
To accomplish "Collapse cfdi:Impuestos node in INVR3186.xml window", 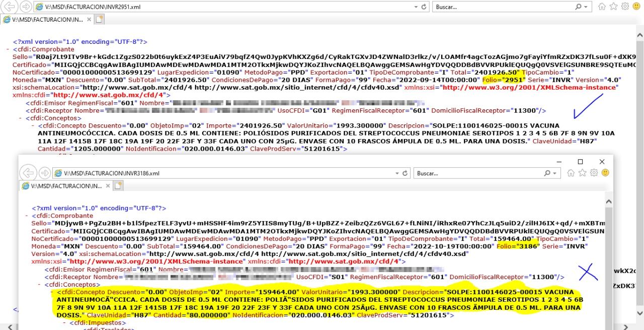I will [x=65, y=322].
